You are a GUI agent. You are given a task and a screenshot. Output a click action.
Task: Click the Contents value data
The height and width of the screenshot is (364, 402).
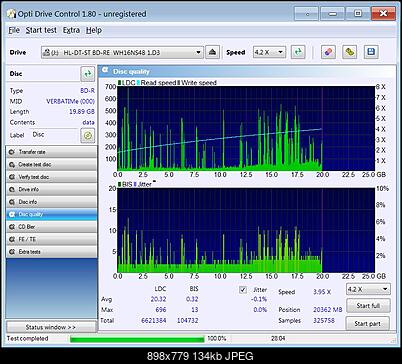[88, 122]
